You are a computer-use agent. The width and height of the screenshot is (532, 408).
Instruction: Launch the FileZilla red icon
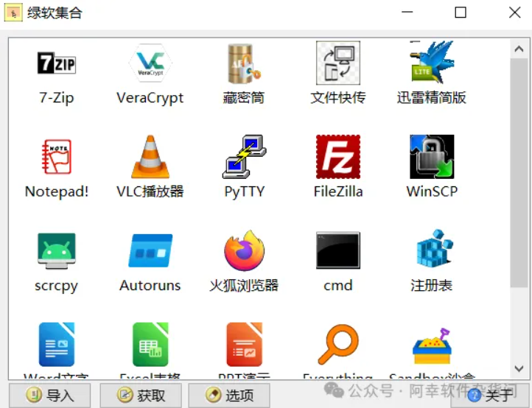click(x=338, y=157)
